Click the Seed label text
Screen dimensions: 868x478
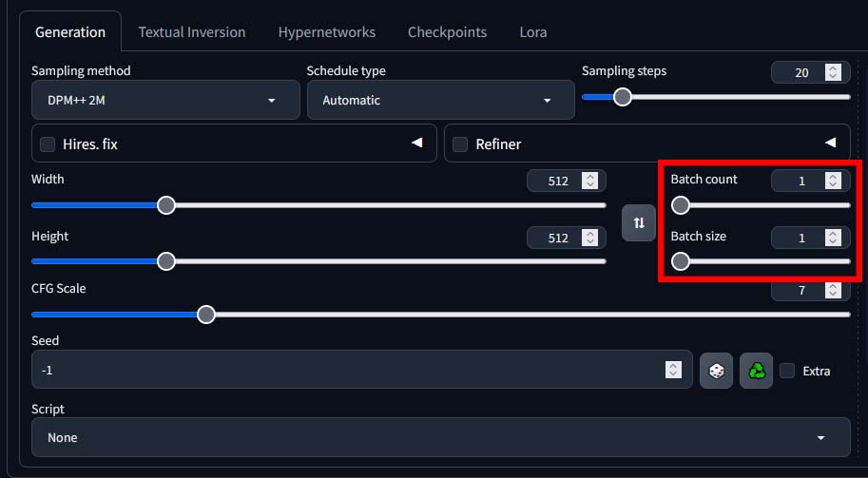pyautogui.click(x=45, y=340)
